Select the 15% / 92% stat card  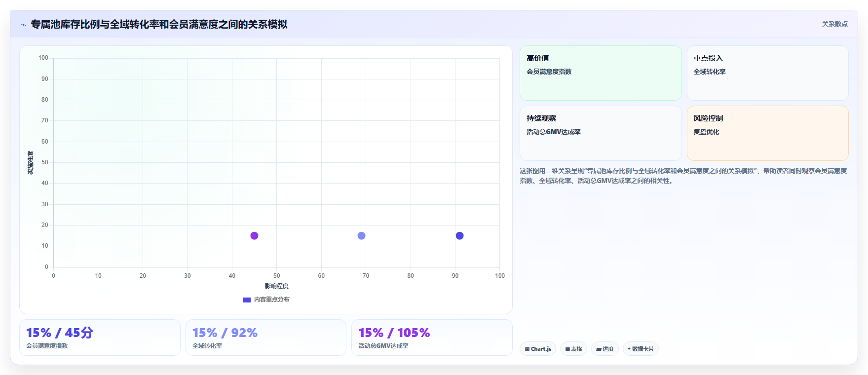coord(266,337)
